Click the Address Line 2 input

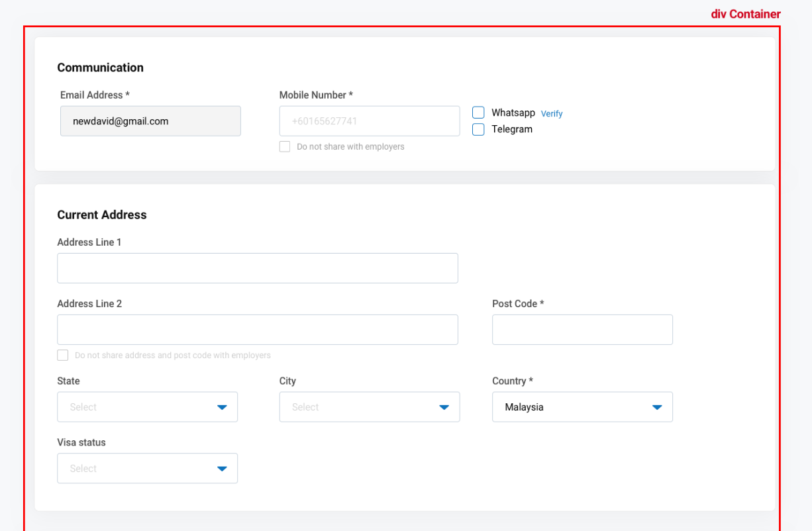[x=258, y=330]
